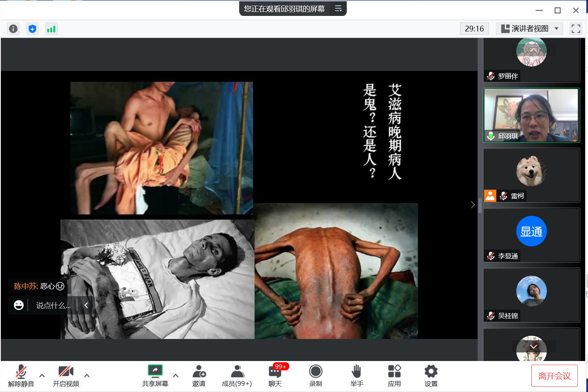Open the chat panel
This screenshot has height=392, width=588.
point(275,376)
